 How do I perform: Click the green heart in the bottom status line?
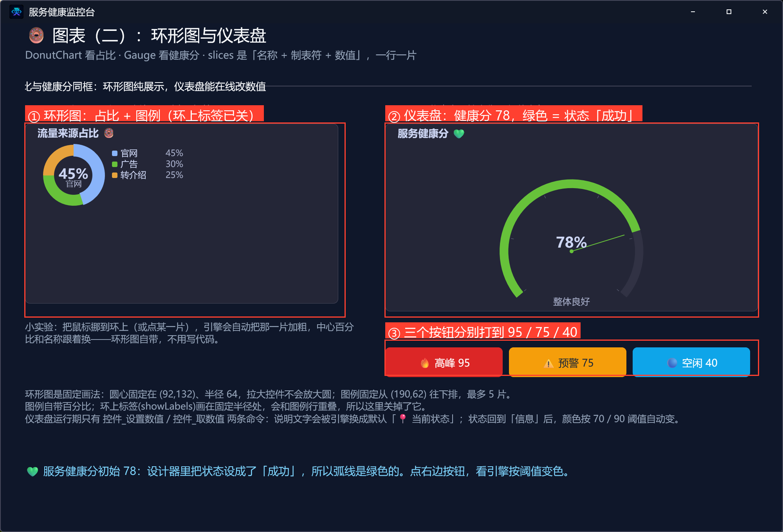pos(32,471)
